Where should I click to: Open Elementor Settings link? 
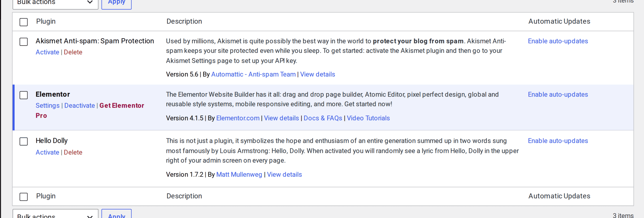[48, 106]
